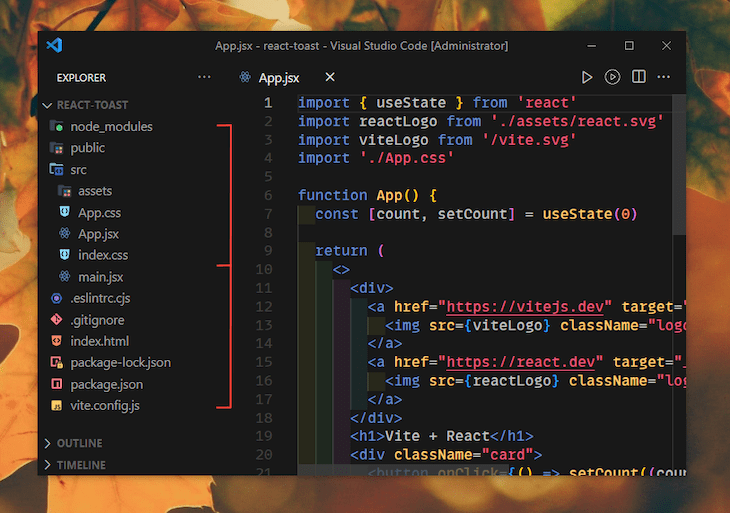Open main.jsx file
730x513 pixels.
coord(101,277)
